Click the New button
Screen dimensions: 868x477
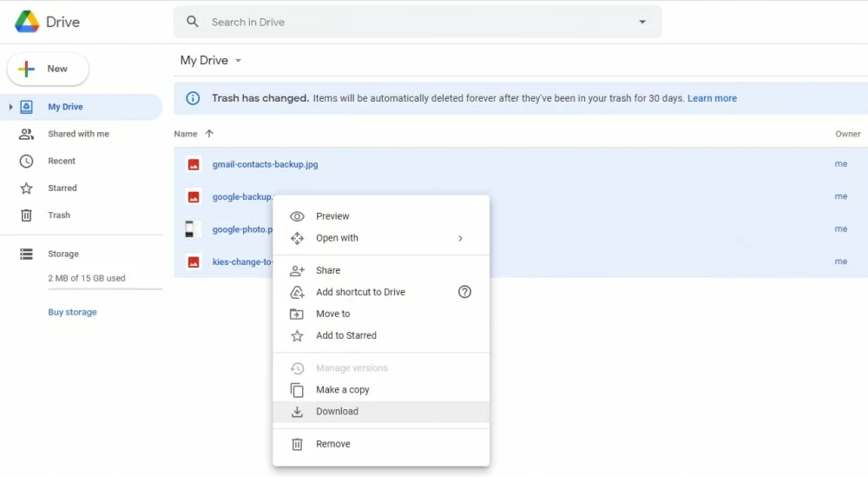point(49,69)
